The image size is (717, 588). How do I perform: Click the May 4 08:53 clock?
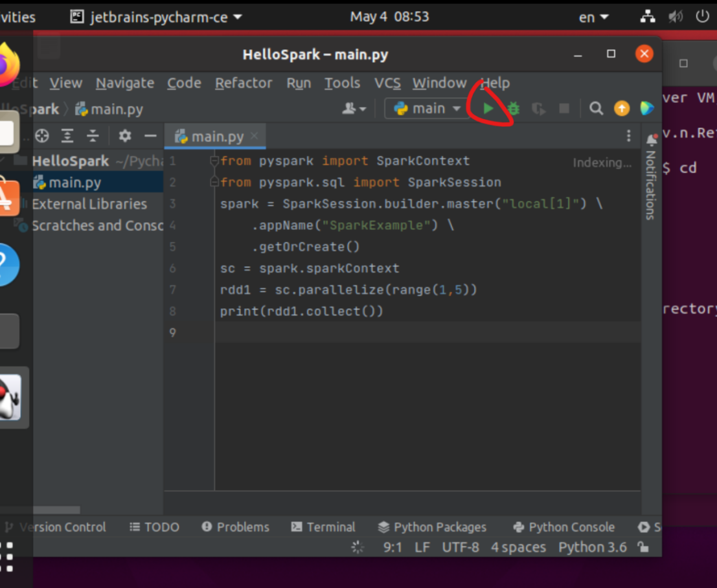390,17
